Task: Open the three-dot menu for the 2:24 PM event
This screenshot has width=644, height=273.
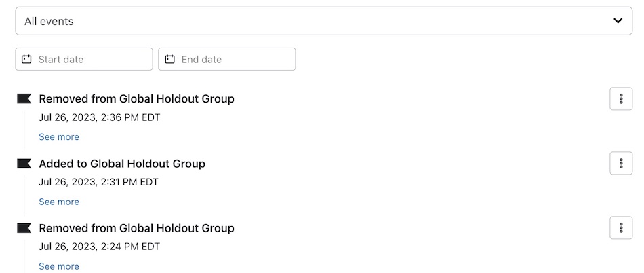Action: click(x=621, y=227)
